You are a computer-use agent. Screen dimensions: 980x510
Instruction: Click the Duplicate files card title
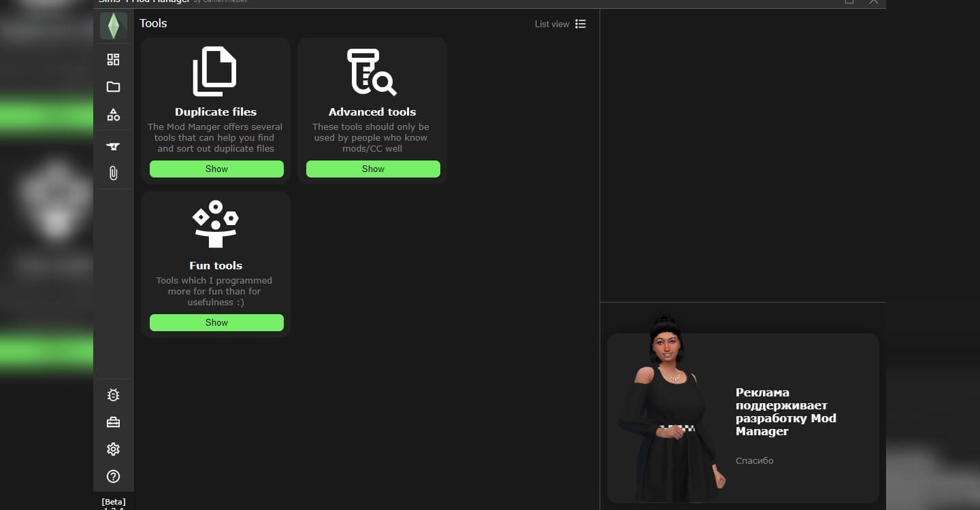(x=216, y=112)
